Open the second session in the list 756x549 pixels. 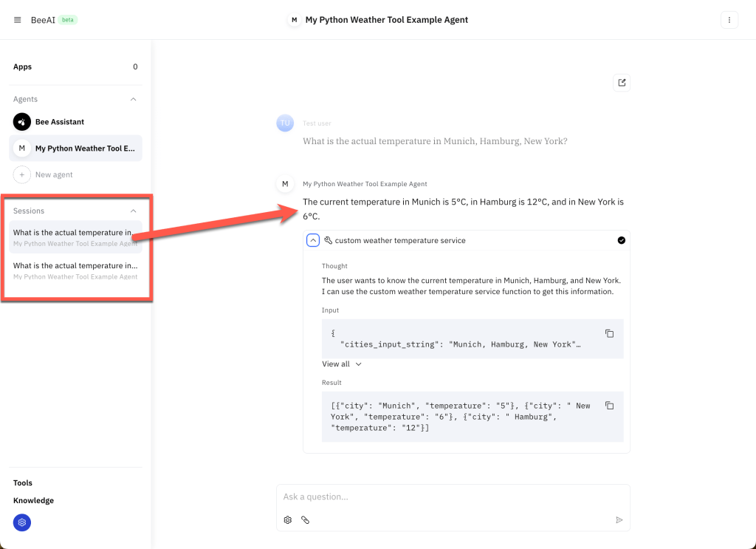click(75, 270)
